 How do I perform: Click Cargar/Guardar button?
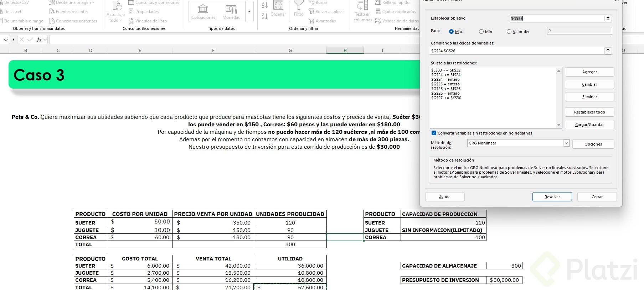pos(589,125)
